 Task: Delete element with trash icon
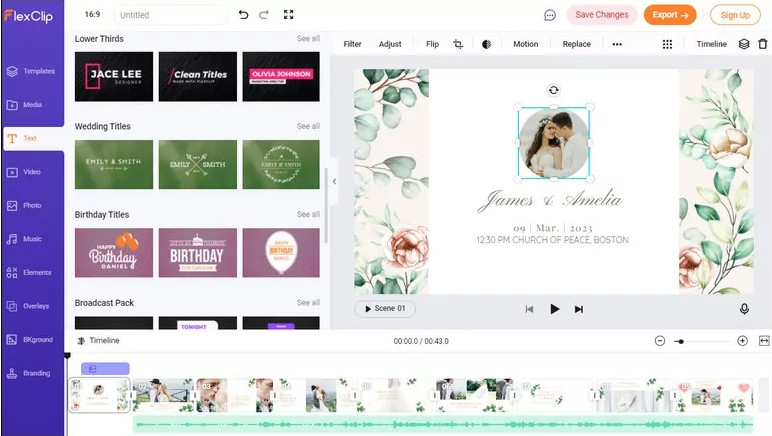[762, 44]
